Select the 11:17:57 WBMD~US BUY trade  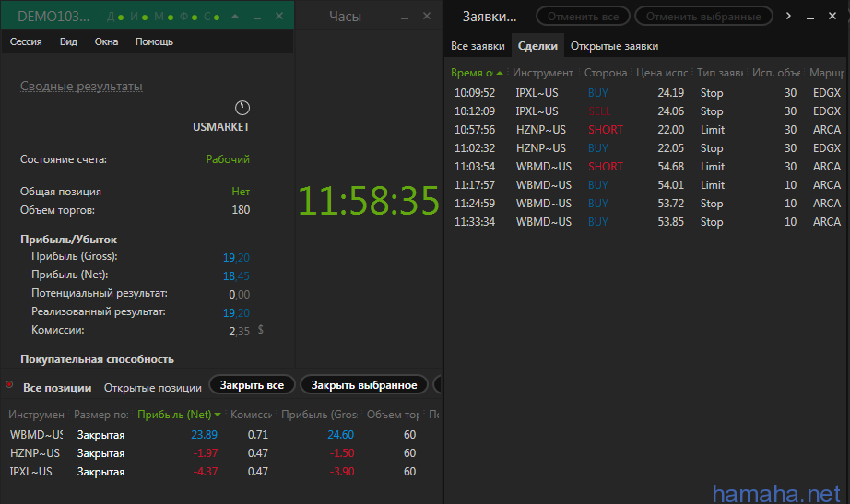click(647, 185)
